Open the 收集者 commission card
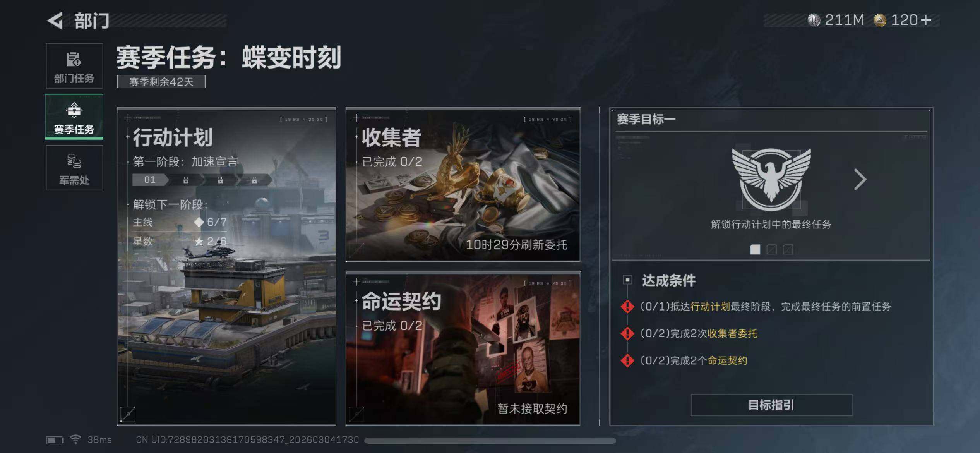Screen dimensions: 980x453 (x=463, y=184)
